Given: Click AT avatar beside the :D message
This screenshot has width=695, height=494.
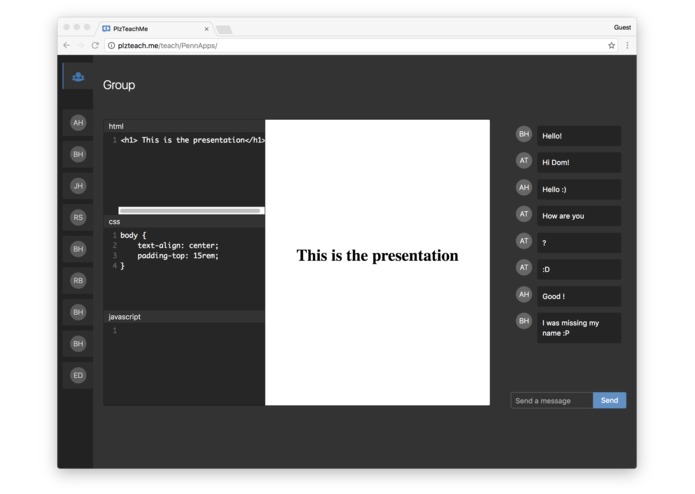Looking at the screenshot, I should 524,267.
